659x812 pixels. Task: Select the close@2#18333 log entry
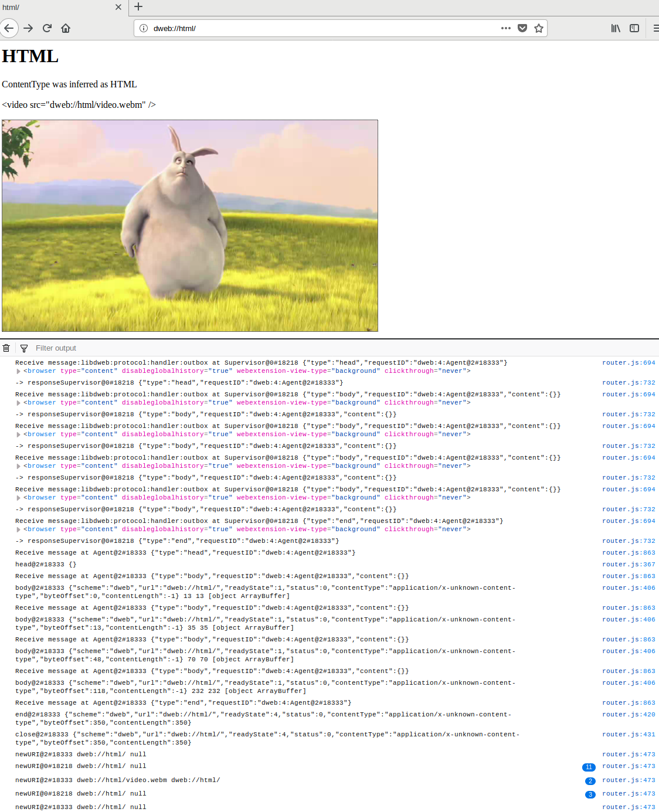coord(267,739)
